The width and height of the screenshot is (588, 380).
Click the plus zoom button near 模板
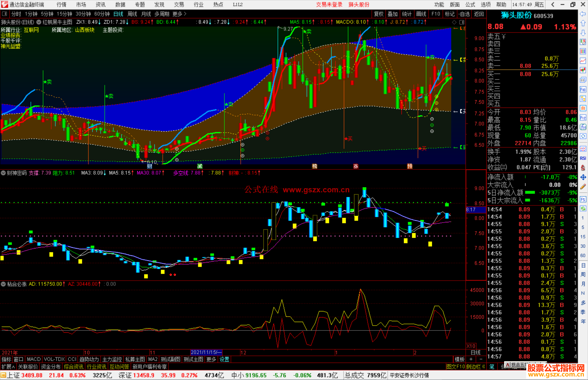coord(471,359)
